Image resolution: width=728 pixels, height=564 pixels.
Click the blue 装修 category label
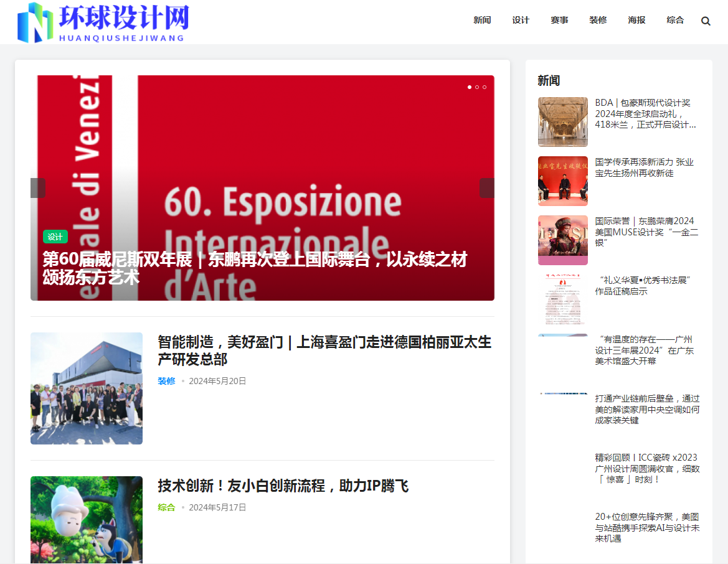167,381
